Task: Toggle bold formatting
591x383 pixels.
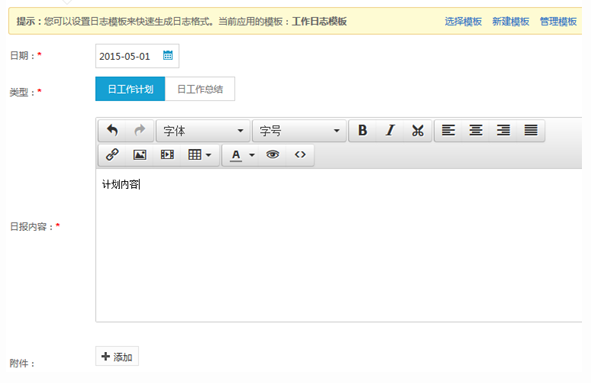Action: tap(363, 130)
